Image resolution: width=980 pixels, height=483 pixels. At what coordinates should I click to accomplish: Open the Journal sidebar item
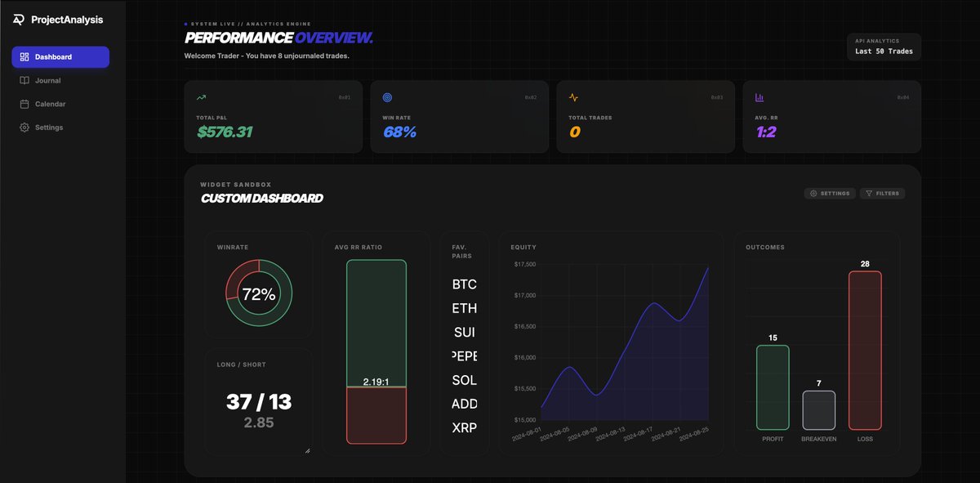point(60,80)
